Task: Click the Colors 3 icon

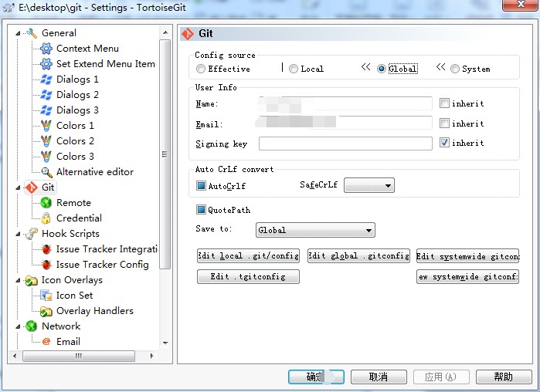Action: coord(46,157)
